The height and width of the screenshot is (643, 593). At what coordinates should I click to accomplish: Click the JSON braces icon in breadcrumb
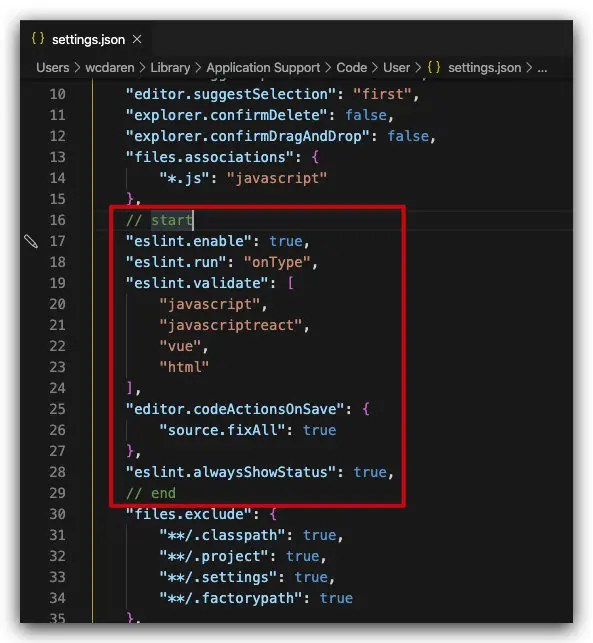[x=433, y=67]
